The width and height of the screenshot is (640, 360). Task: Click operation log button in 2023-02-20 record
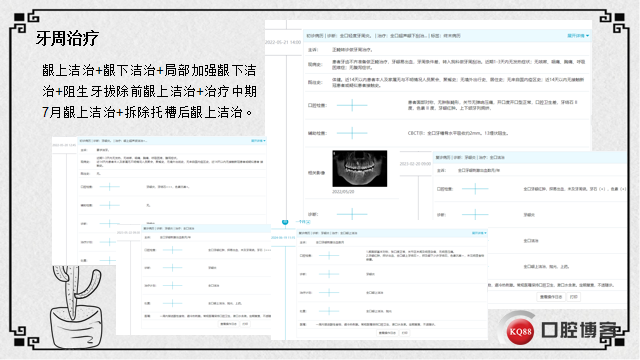coord(551,297)
